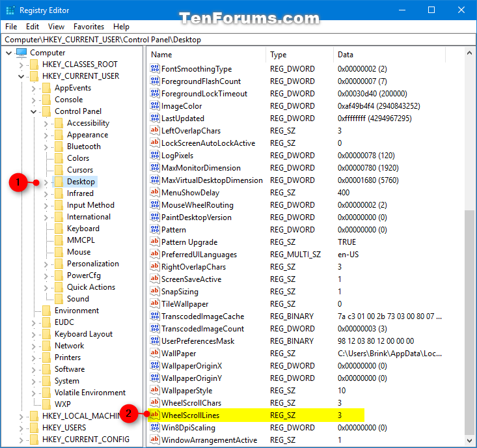Click the Personalization folder icon

pyautogui.click(x=59, y=264)
